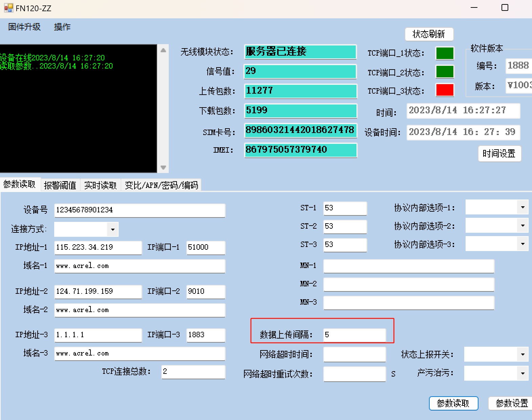Switch to the 实时读取 tab

(100, 185)
